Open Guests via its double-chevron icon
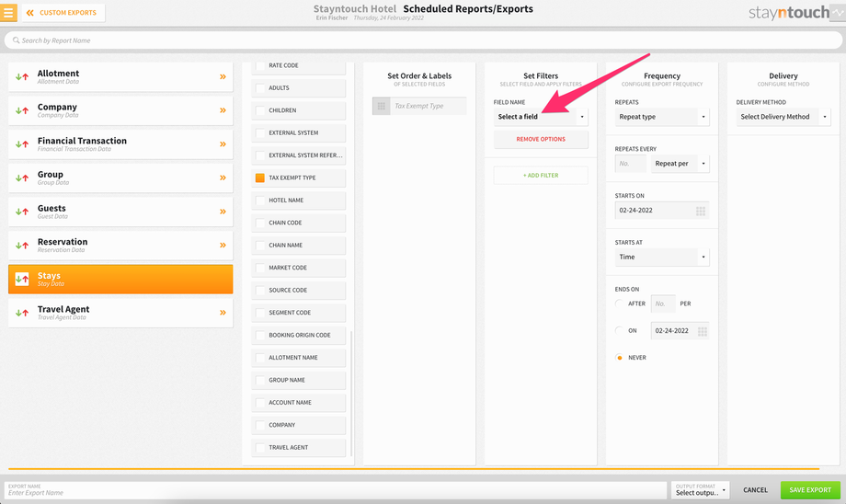The width and height of the screenshot is (846, 504). 223,212
